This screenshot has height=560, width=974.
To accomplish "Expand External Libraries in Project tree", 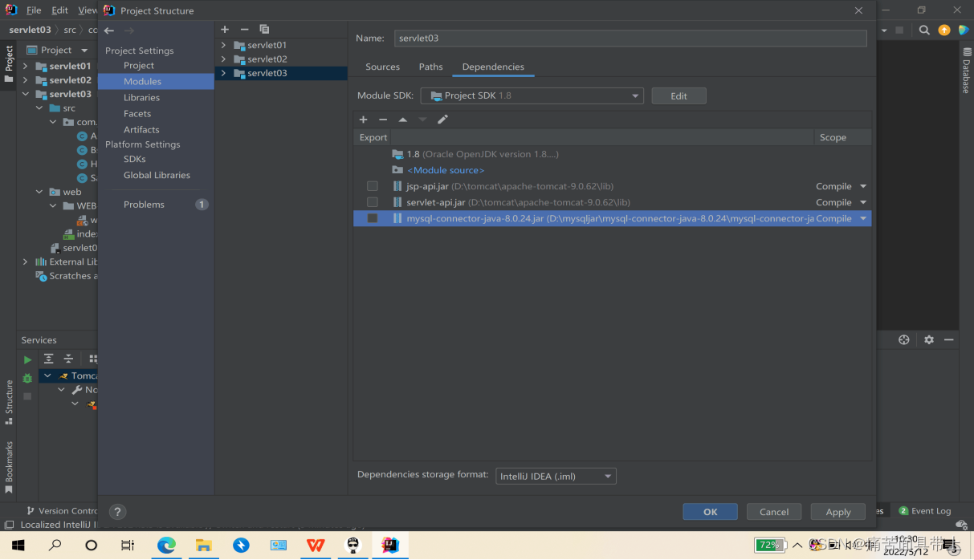I will coord(25,262).
